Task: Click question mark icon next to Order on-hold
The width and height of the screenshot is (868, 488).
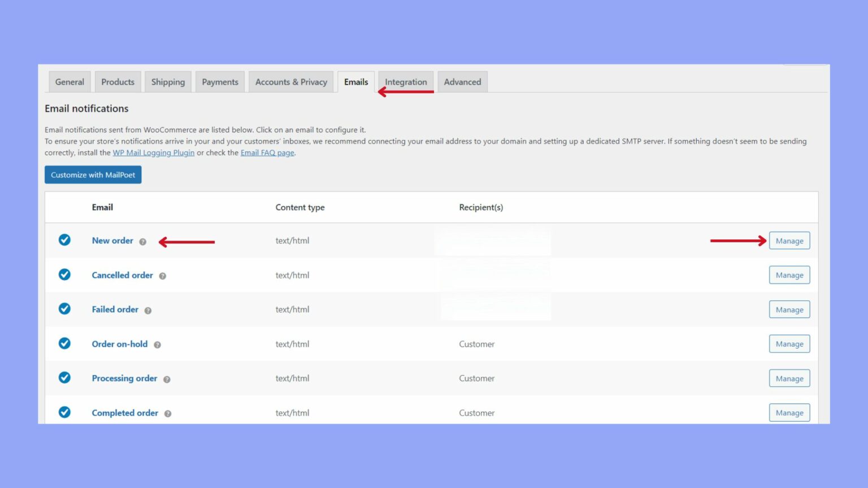Action: (157, 345)
